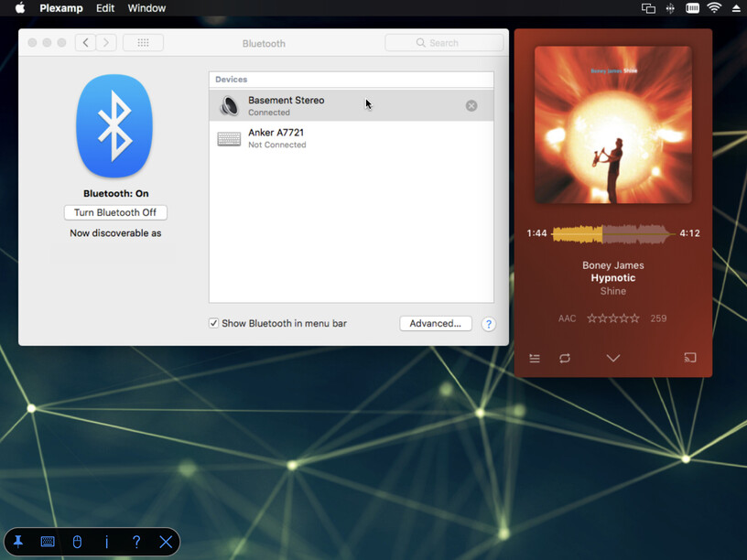Open the Wi-Fi menu bar icon
The image size is (747, 560).
pyautogui.click(x=714, y=7)
